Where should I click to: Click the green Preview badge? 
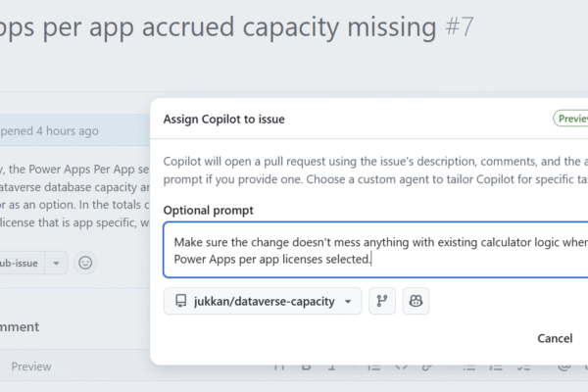click(571, 119)
